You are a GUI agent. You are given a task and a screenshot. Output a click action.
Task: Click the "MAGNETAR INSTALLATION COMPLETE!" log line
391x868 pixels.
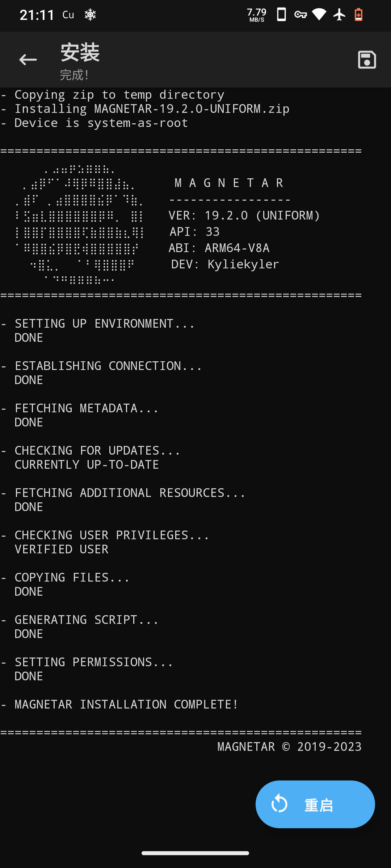126,705
